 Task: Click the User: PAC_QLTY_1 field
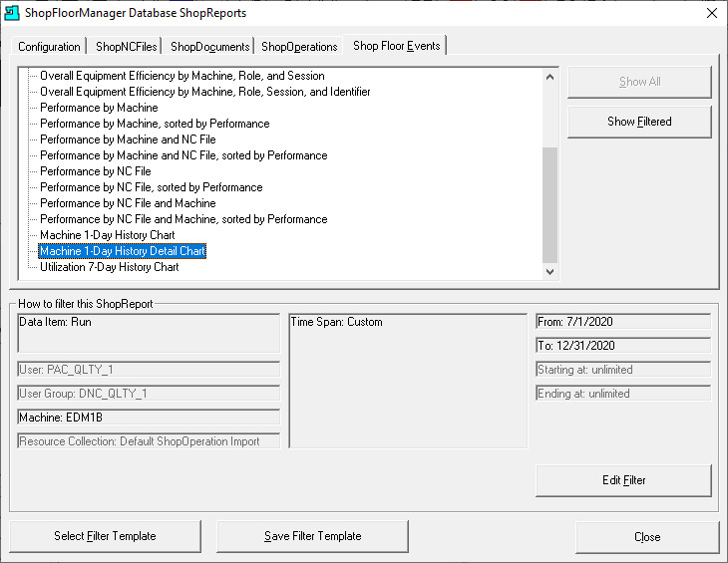149,369
